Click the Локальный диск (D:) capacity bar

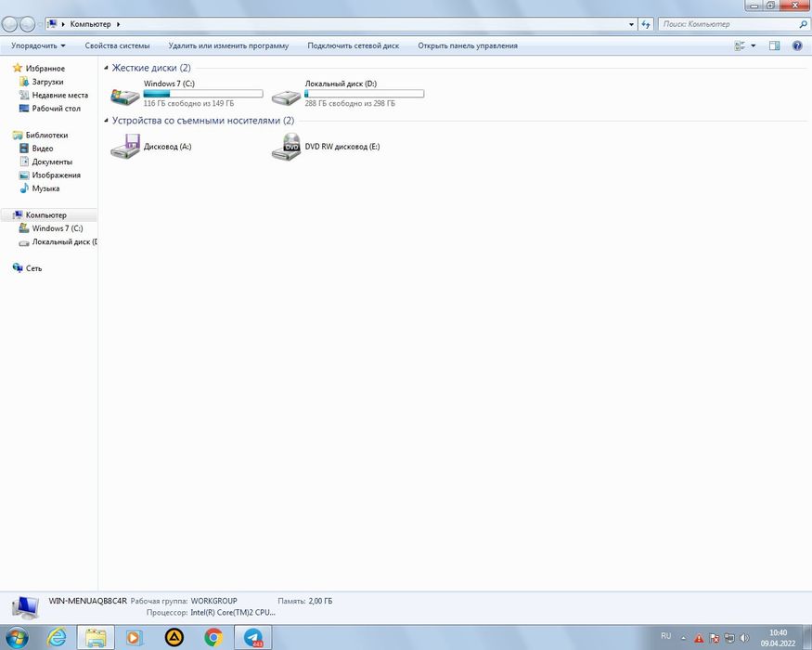point(364,94)
